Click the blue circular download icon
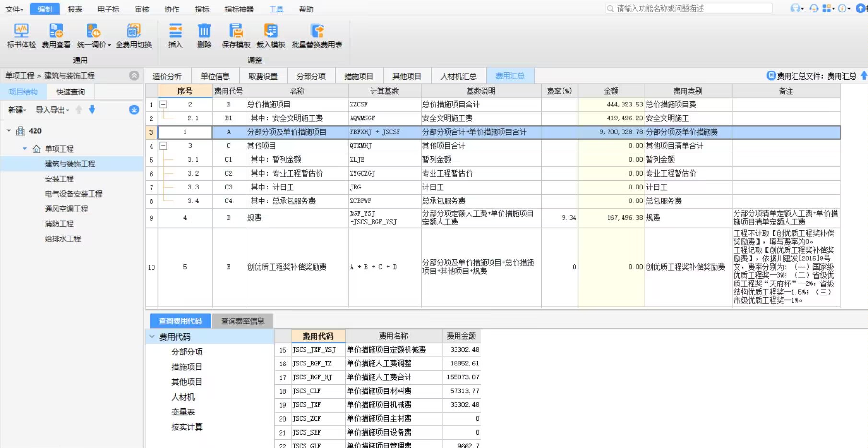The width and height of the screenshot is (868, 448). (x=134, y=110)
